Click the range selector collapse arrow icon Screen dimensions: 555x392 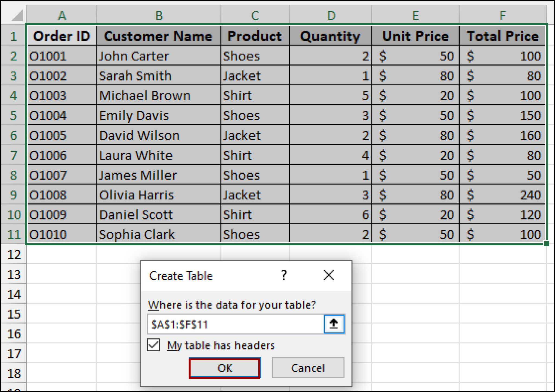point(333,324)
